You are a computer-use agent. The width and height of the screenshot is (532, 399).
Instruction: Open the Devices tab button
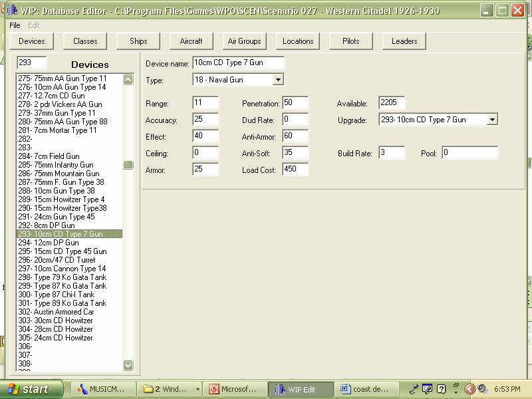click(x=32, y=41)
